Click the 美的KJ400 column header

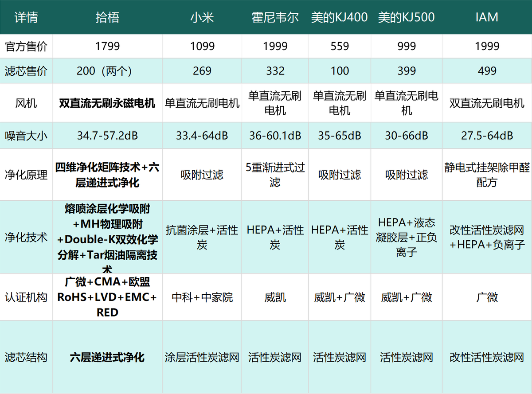(x=340, y=17)
